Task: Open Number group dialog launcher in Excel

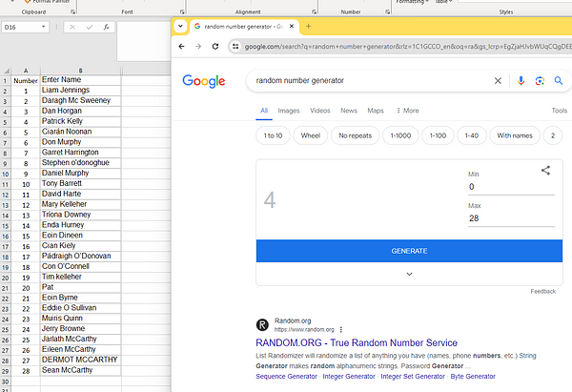Action: coord(387,12)
